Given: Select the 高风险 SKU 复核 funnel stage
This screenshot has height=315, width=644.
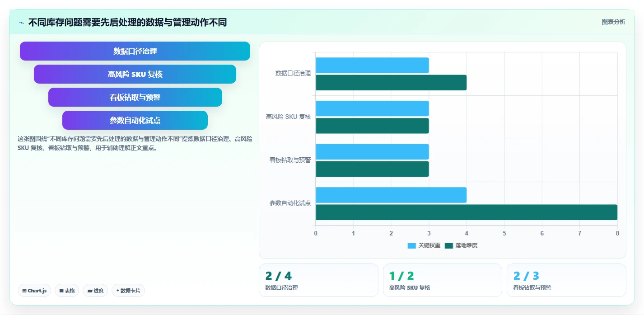Looking at the screenshot, I should coord(135,74).
